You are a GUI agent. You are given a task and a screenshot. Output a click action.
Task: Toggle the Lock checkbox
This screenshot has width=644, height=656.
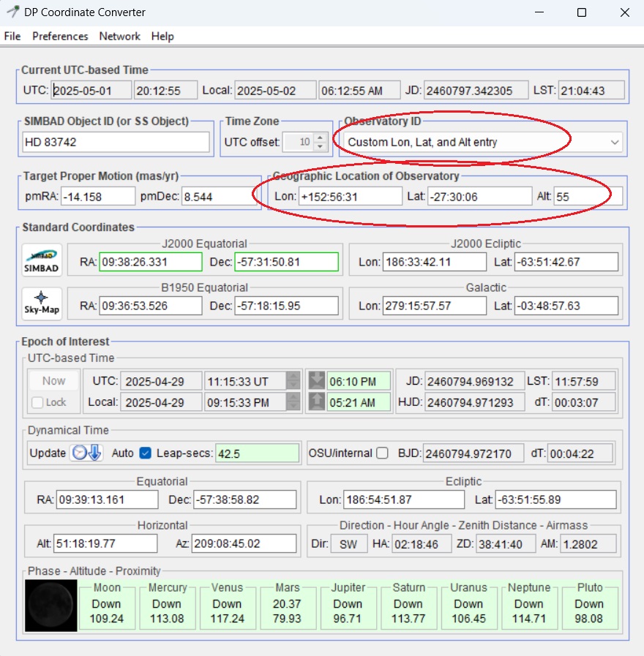(37, 402)
